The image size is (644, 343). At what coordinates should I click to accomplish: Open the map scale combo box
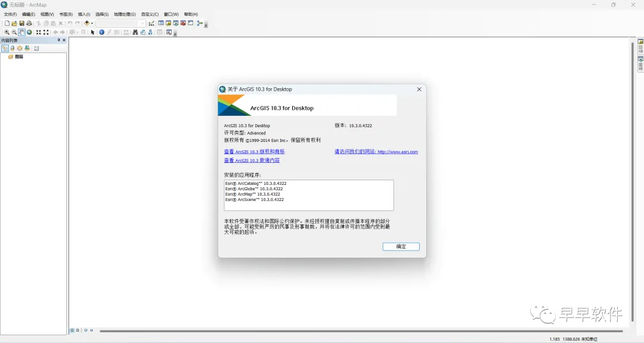point(120,23)
